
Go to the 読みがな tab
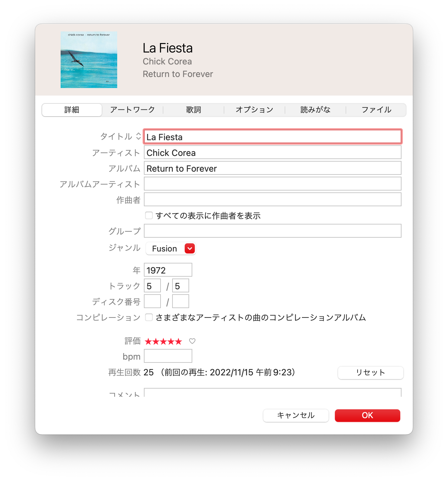[x=315, y=110]
